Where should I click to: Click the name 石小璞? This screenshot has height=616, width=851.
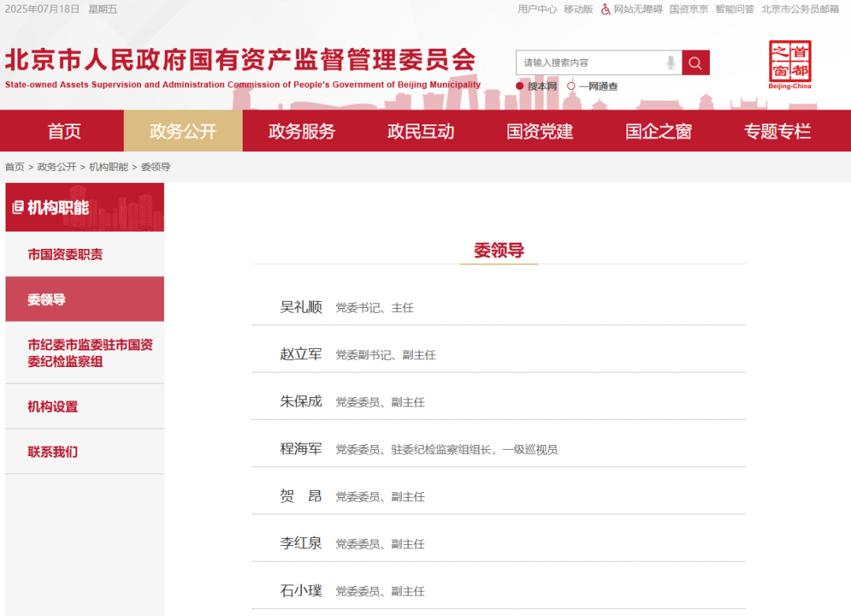coord(301,591)
